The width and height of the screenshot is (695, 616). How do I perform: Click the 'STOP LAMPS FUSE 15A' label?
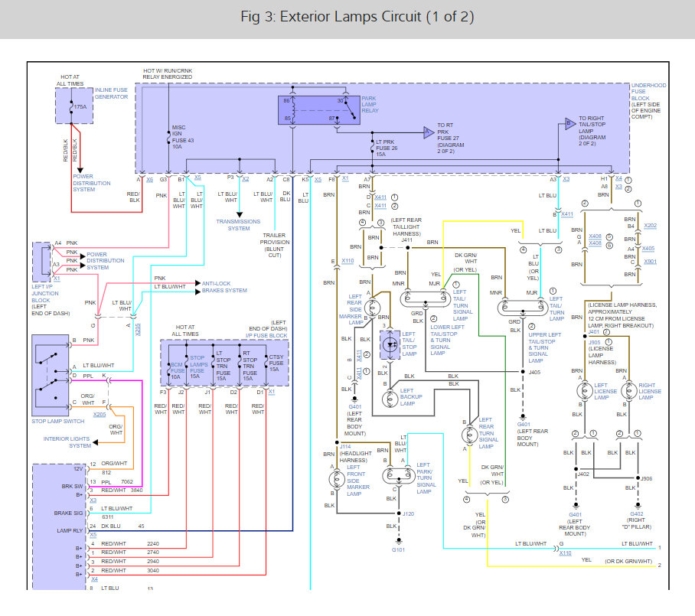point(198,367)
